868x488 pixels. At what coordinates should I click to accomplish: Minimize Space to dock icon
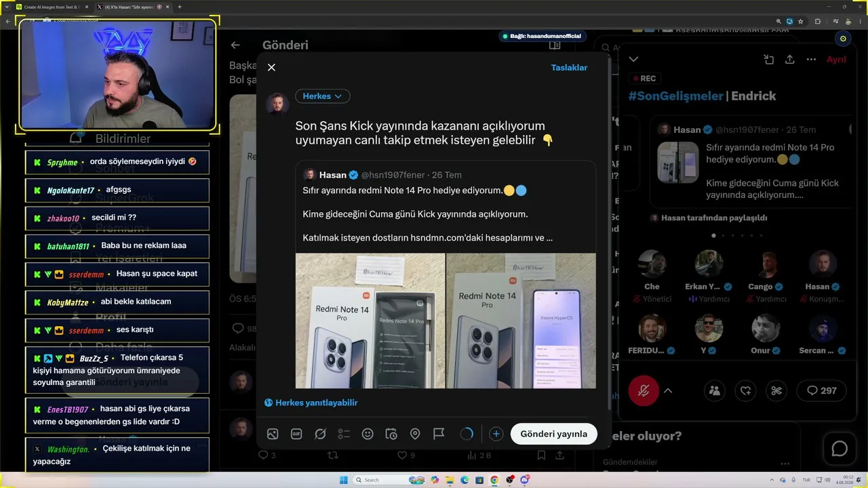768,60
